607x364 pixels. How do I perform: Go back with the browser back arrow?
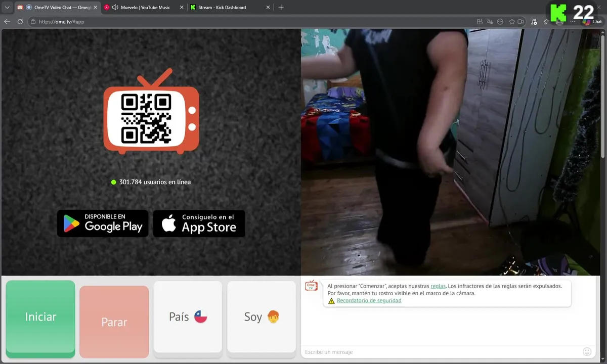(x=7, y=22)
